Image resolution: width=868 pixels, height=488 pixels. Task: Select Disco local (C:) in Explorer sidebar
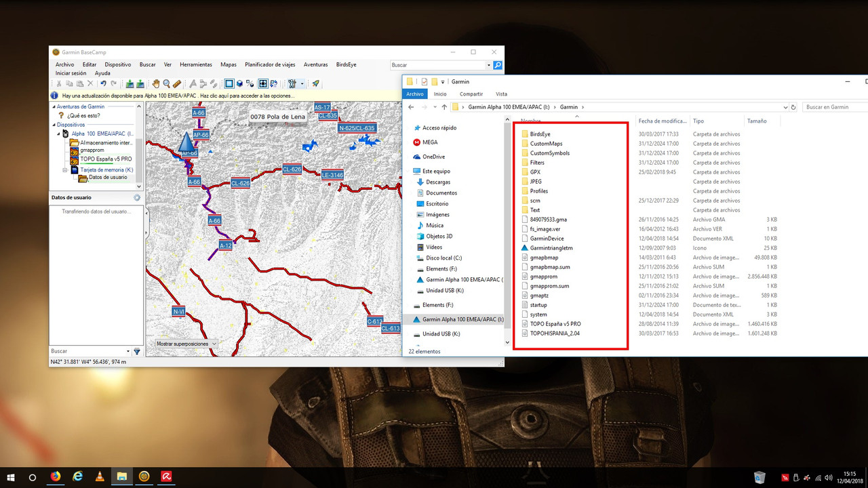pyautogui.click(x=443, y=258)
